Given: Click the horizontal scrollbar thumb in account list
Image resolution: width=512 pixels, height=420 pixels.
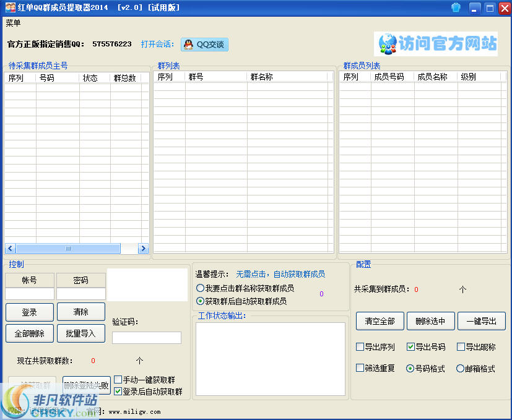Looking at the screenshot, I should point(68,248).
